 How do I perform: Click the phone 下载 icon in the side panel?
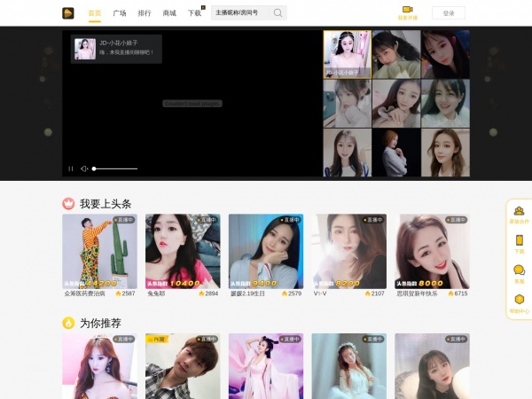(x=519, y=240)
